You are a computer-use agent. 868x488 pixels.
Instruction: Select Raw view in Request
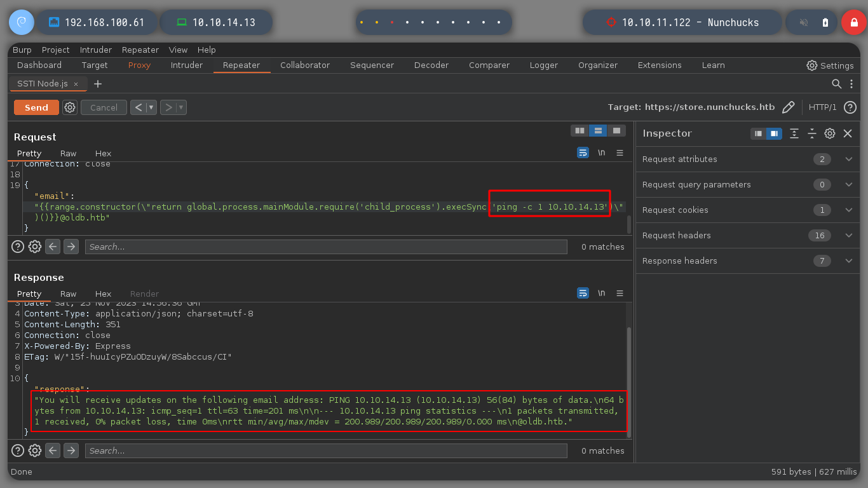pyautogui.click(x=68, y=153)
